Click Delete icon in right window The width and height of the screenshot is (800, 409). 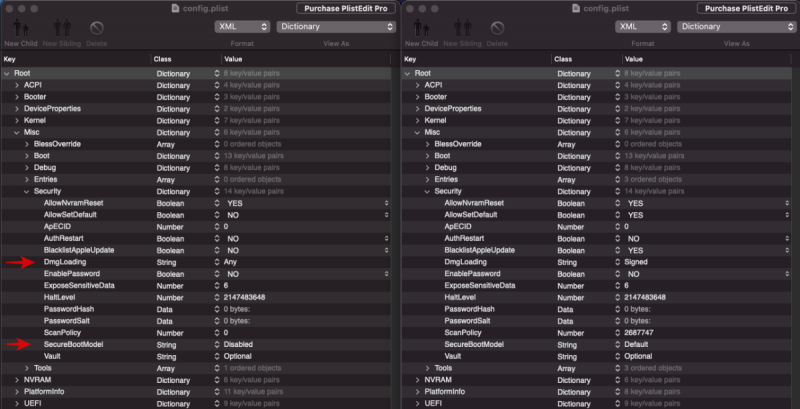tap(497, 28)
